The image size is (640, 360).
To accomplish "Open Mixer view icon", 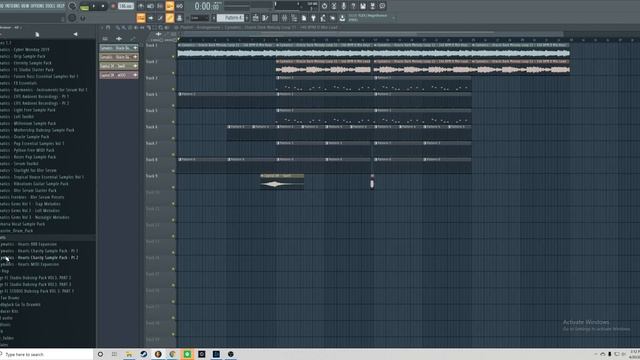I will click(284, 18).
